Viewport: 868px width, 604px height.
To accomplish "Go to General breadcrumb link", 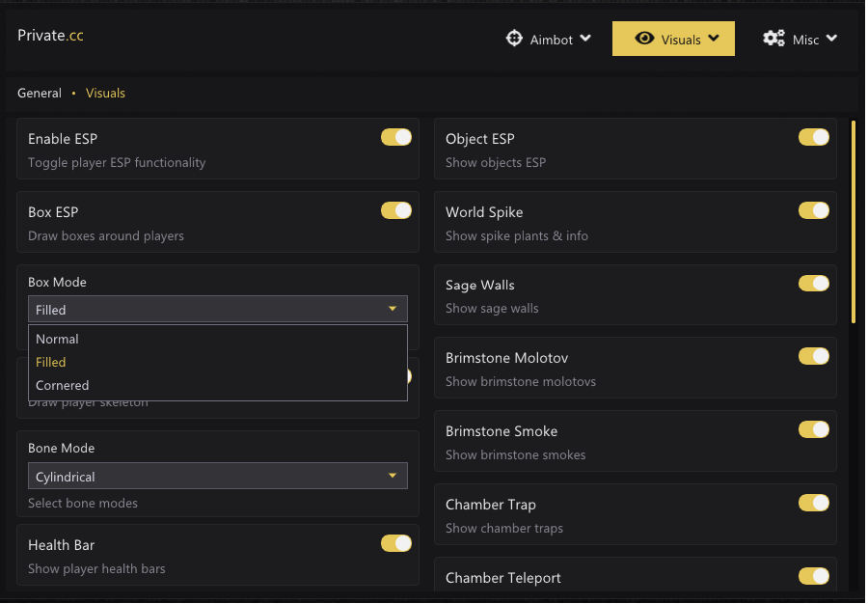I will click(40, 94).
